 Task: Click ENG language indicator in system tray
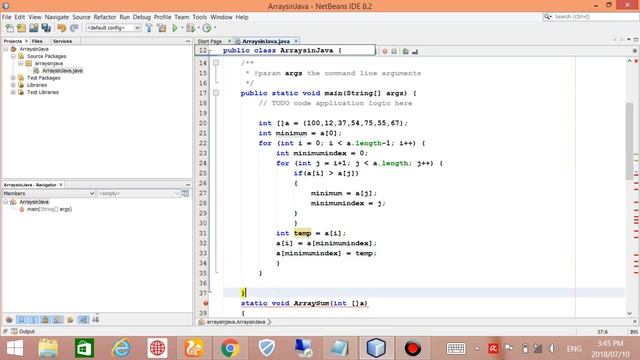pyautogui.click(x=574, y=349)
